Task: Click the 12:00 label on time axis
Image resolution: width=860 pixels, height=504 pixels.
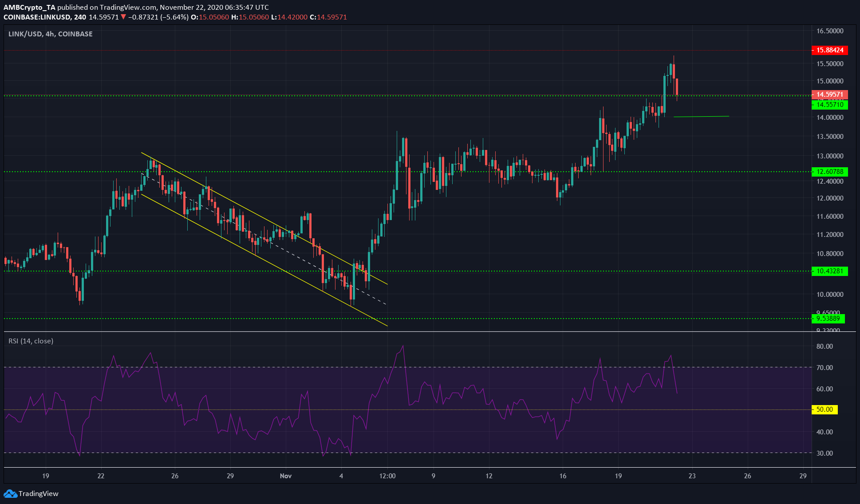Action: tap(387, 476)
